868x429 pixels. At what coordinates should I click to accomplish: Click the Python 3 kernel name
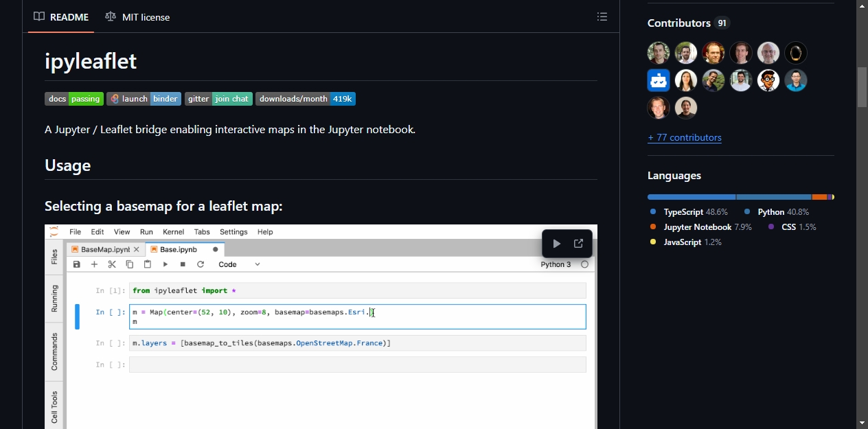tap(556, 264)
